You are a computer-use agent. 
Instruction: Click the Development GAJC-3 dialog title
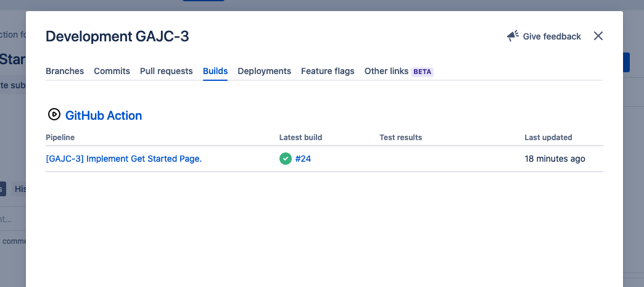click(117, 36)
